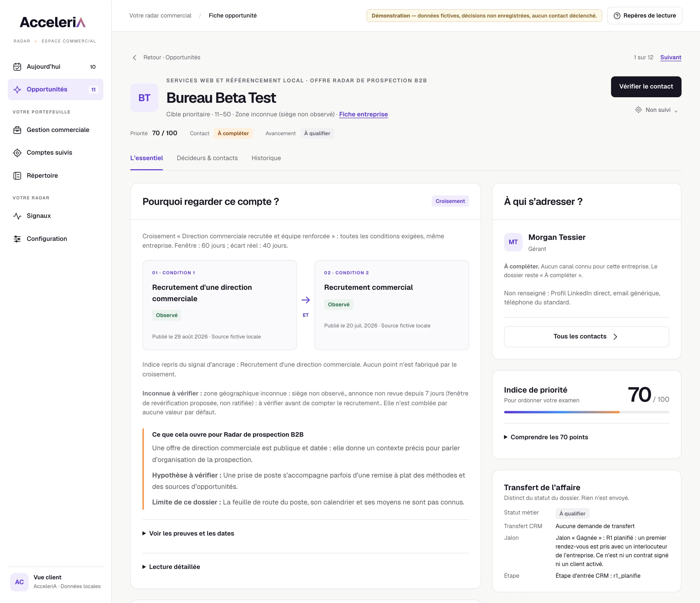Click the Configuration sliders icon
Image resolution: width=700 pixels, height=603 pixels.
17,239
